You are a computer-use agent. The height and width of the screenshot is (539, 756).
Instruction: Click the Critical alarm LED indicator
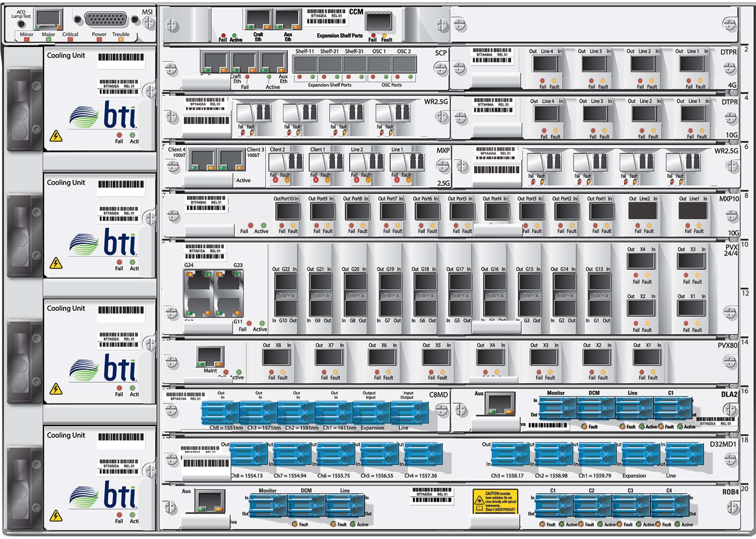coord(70,40)
